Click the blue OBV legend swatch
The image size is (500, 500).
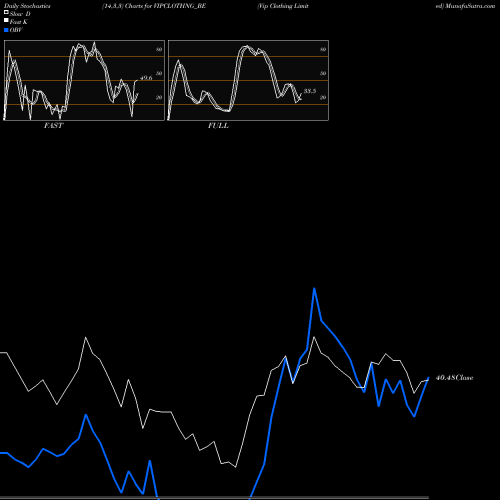6,30
